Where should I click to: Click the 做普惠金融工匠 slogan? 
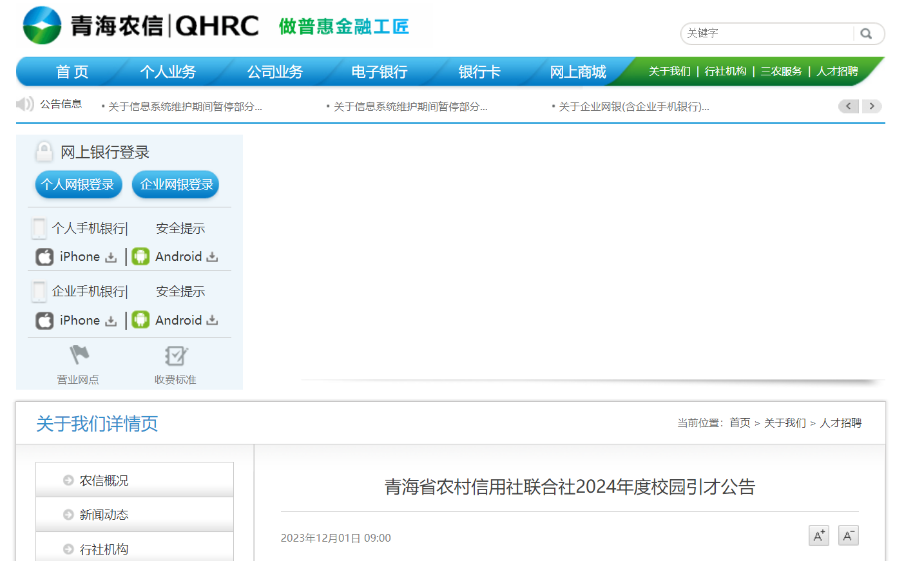pyautogui.click(x=343, y=26)
